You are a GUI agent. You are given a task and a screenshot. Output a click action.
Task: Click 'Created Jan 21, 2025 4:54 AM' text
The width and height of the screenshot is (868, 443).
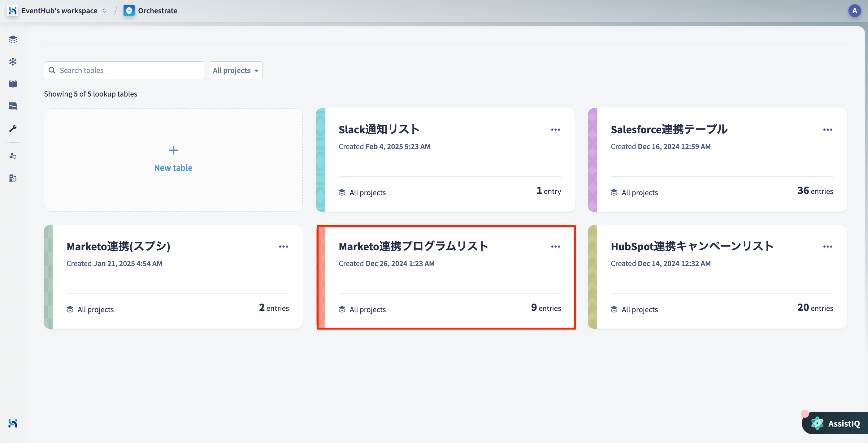pyautogui.click(x=114, y=263)
